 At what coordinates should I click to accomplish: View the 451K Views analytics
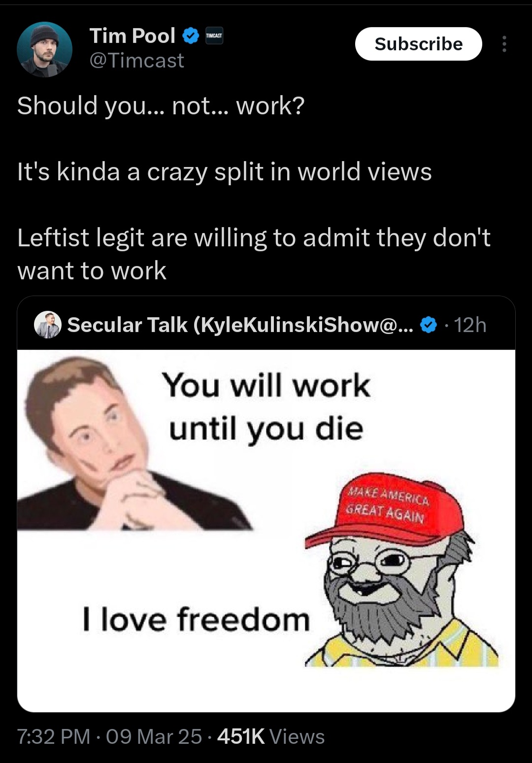click(x=270, y=737)
